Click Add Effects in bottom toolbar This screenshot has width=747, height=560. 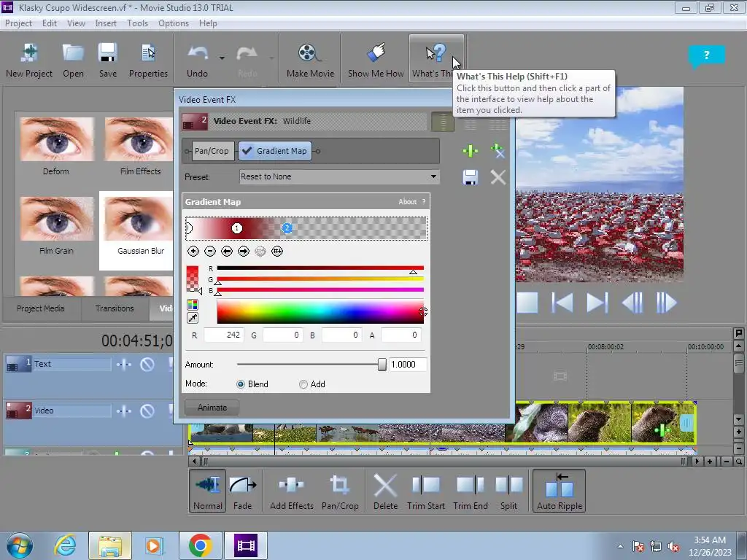point(292,491)
